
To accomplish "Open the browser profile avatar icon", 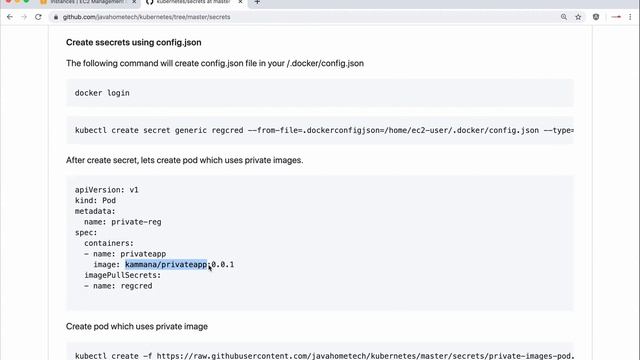I will (596, 17).
